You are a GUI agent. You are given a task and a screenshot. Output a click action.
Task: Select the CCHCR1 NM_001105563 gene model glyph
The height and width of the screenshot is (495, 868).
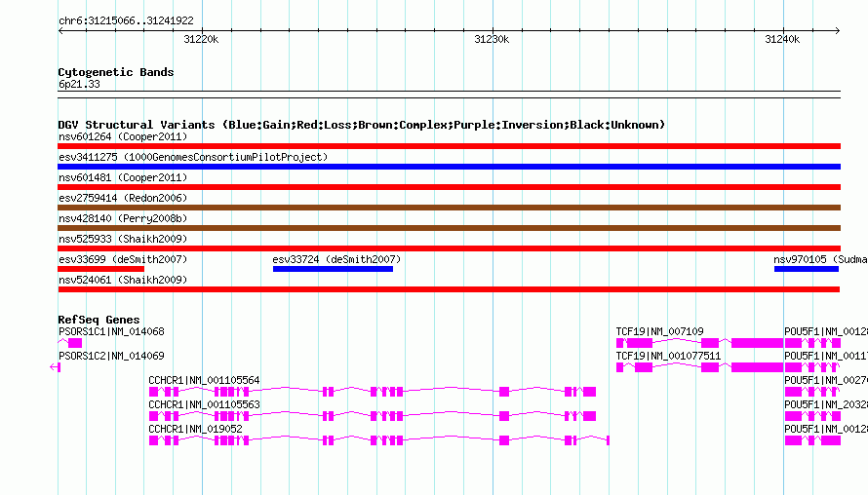373,416
